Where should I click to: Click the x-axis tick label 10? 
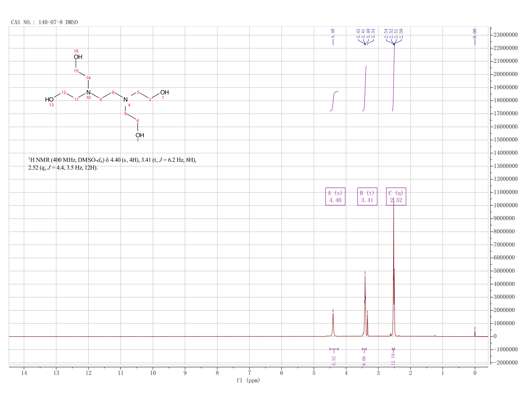[153, 373]
